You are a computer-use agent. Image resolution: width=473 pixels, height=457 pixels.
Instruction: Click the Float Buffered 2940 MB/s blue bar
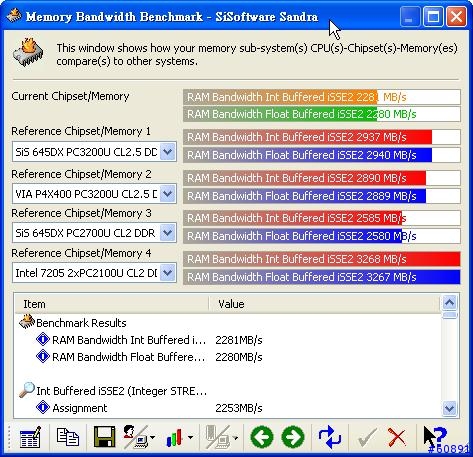322,155
